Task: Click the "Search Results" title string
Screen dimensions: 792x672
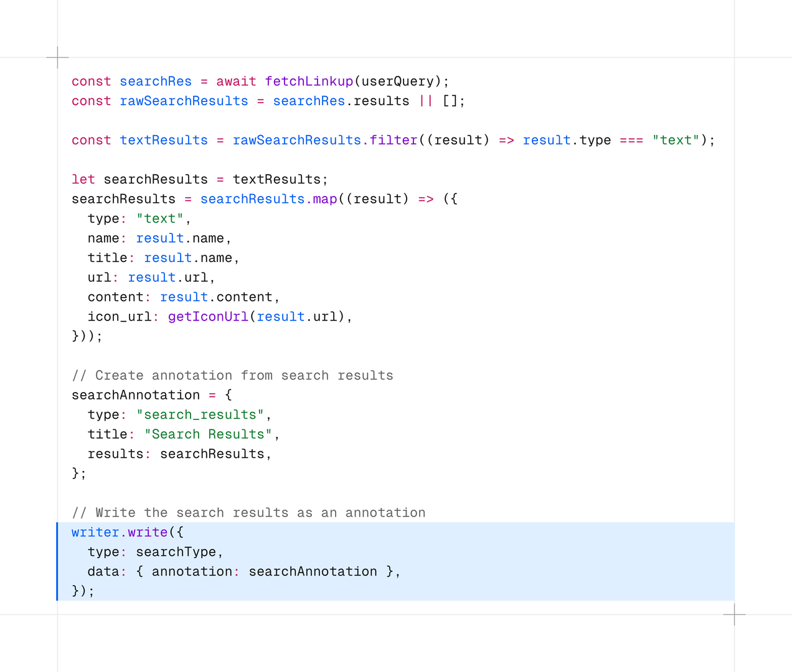Action: point(208,434)
